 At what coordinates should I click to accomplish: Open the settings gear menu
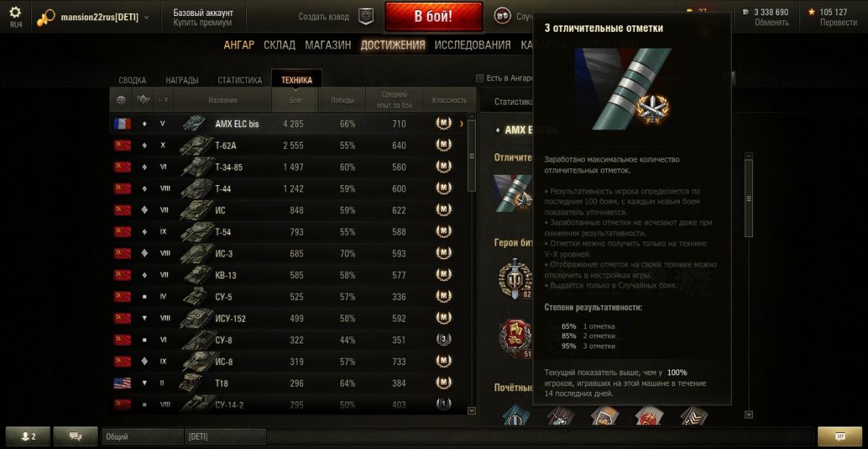tap(15, 12)
